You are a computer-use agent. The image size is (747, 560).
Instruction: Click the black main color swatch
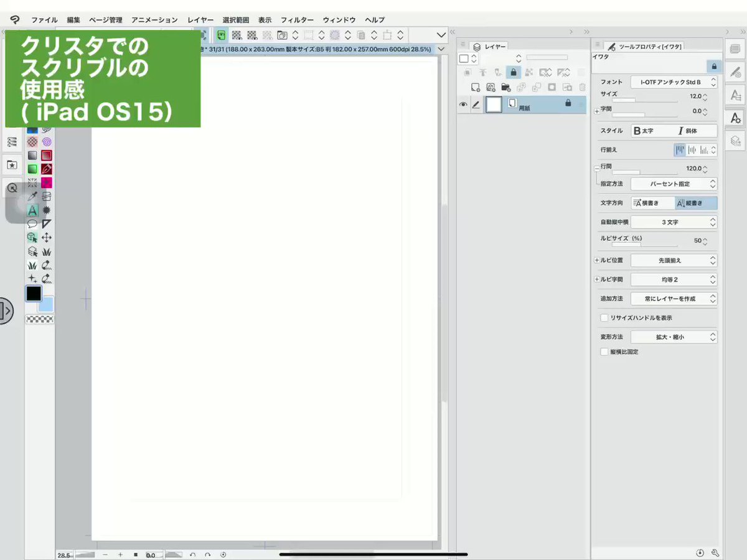coord(33,294)
